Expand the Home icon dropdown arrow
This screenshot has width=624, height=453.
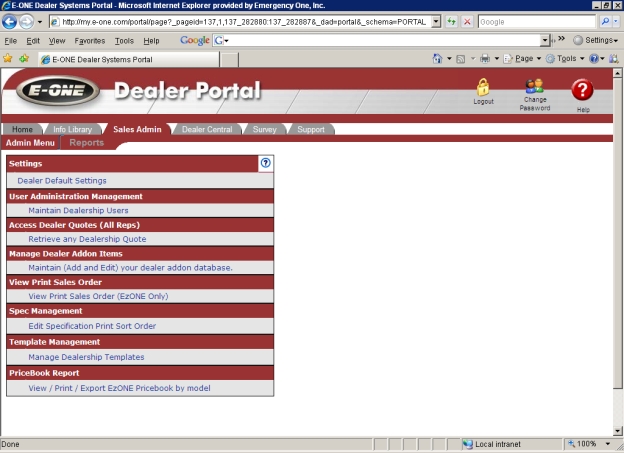(449, 59)
